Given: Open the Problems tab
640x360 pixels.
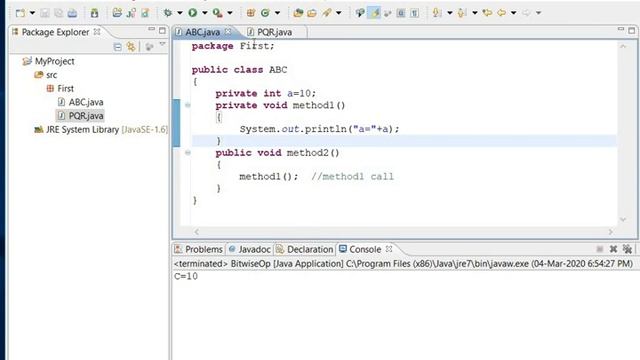Looking at the screenshot, I should pos(198,249).
